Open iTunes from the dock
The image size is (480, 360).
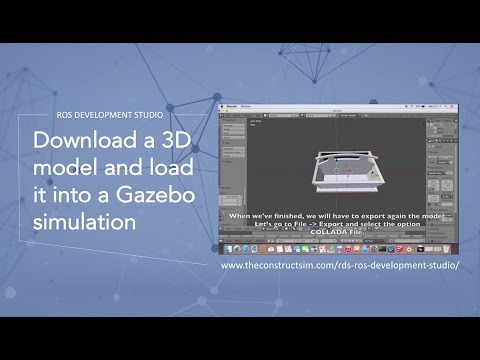(x=348, y=249)
